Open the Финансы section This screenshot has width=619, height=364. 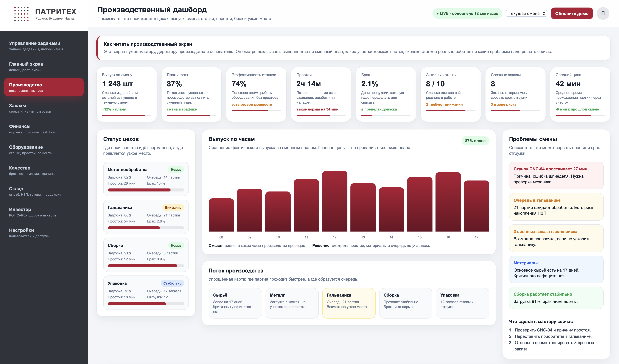[44, 129]
